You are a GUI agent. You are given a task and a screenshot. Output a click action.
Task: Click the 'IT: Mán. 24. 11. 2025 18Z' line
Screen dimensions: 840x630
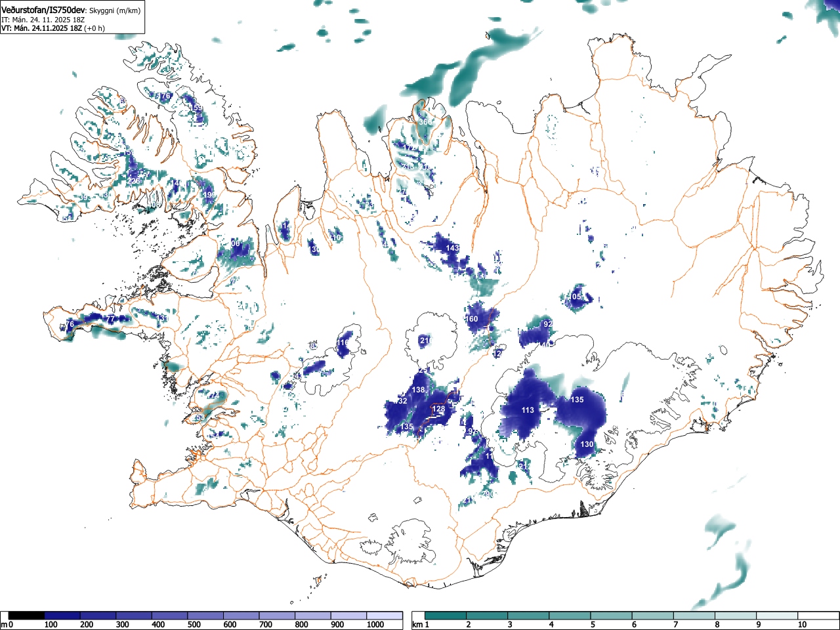click(43, 20)
